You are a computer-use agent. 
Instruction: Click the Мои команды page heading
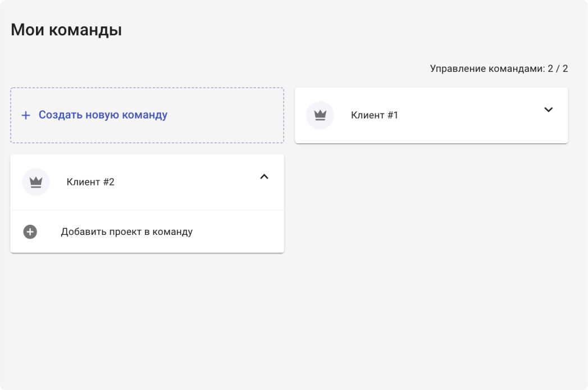pos(66,30)
